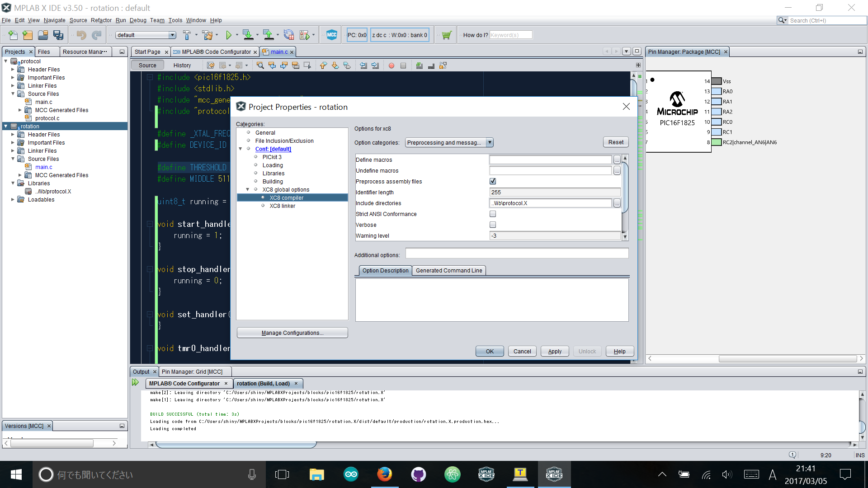Shift line left in editor toolbar
The image size is (868, 488).
363,66
